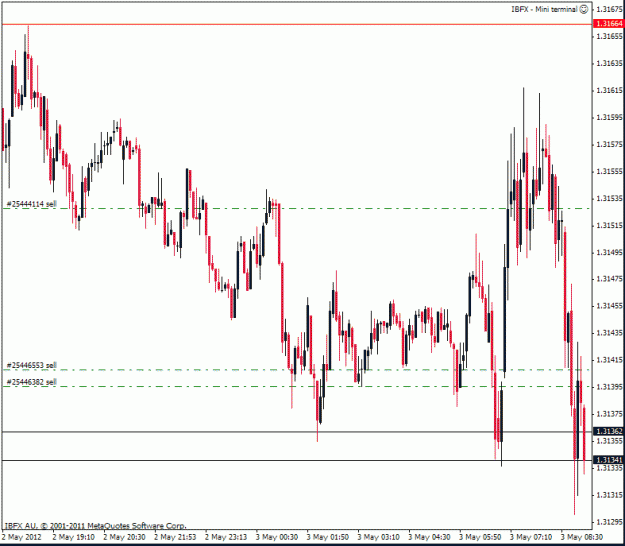The width and height of the screenshot is (625, 546).
Task: Click the 1.31341 price level tag
Action: pos(608,460)
